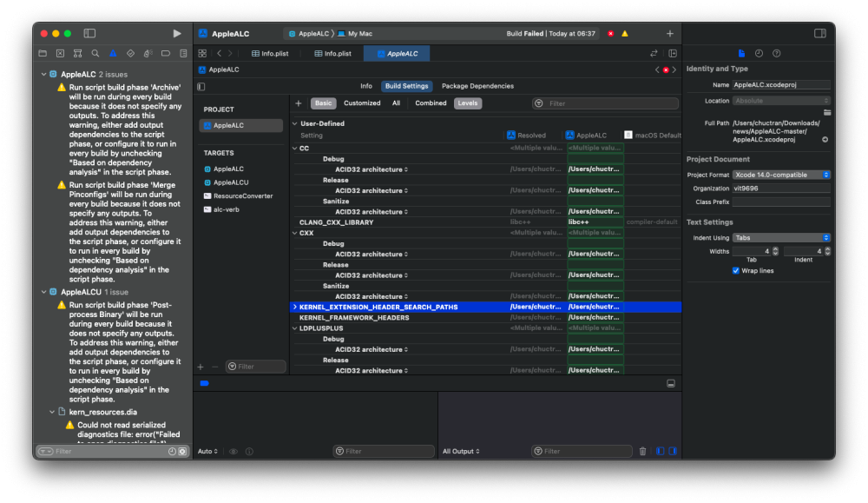Show the Quick Help inspector
Screen dimensions: 868x503
[x=777, y=54]
